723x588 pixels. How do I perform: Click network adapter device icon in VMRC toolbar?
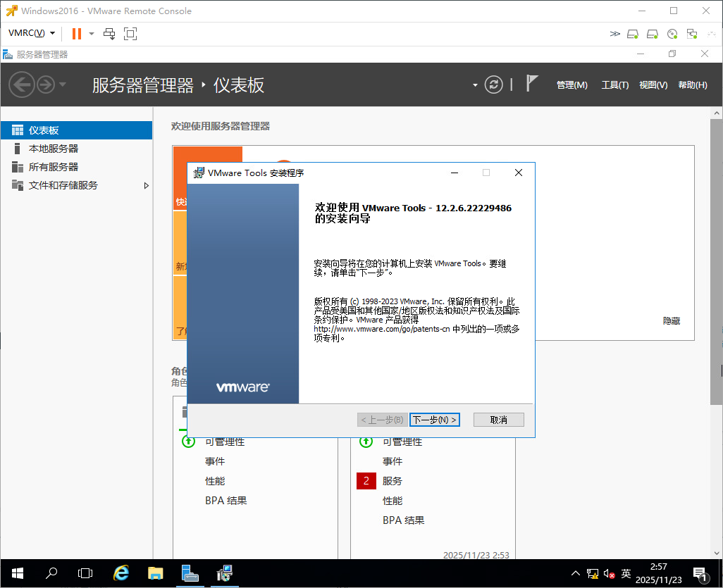coord(692,34)
